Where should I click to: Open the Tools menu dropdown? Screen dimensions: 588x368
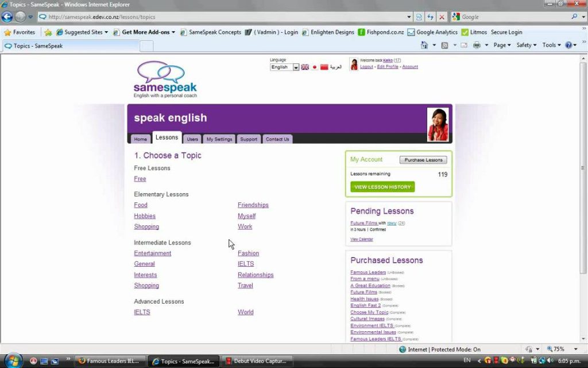pyautogui.click(x=550, y=45)
